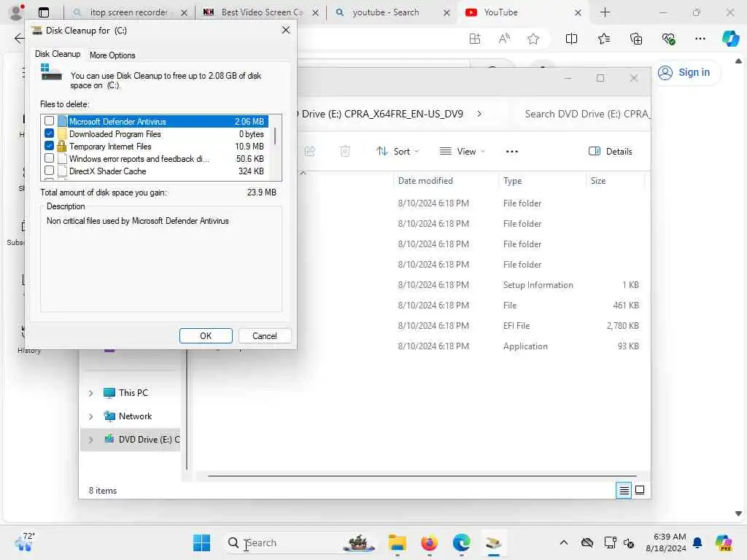Switch to Best Video Screen Capture tab

click(261, 12)
